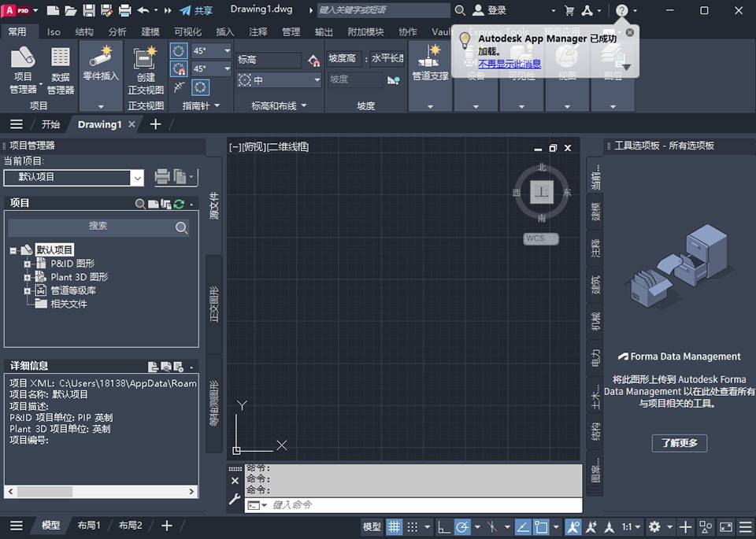The image size is (756, 539).
Task: Click the elevation pick icon beside 标高 field
Action: (x=314, y=61)
